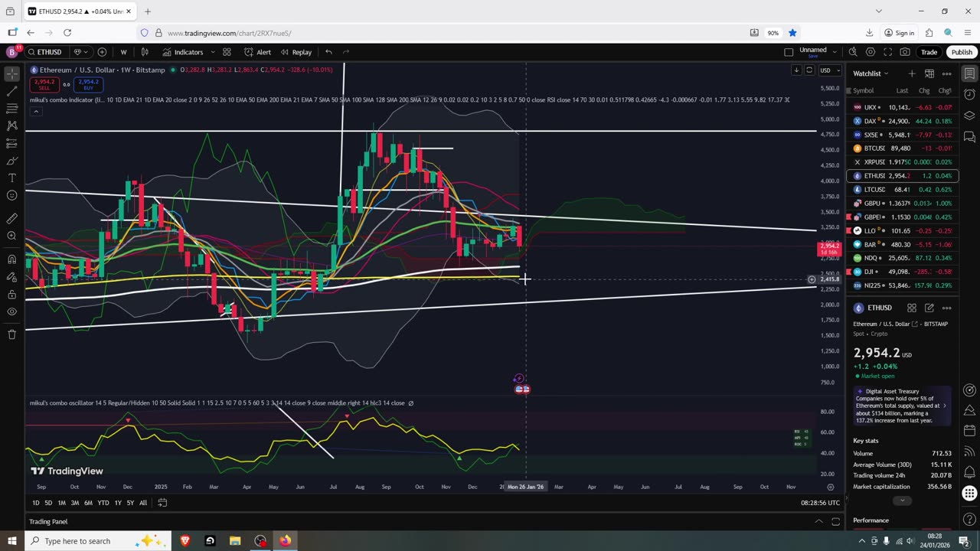Open Brave browser from the Windows taskbar
This screenshot has height=551, width=980.
pos(185,541)
